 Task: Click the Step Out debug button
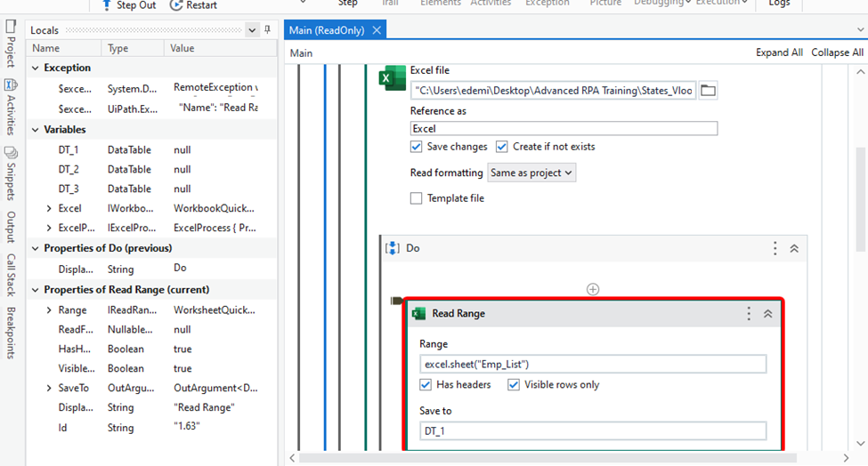coord(129,5)
